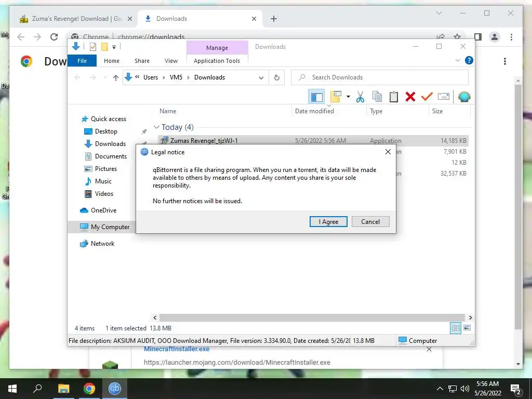The width and height of the screenshot is (532, 399).
Task: Click Explorer back navigation arrow
Action: 77,78
